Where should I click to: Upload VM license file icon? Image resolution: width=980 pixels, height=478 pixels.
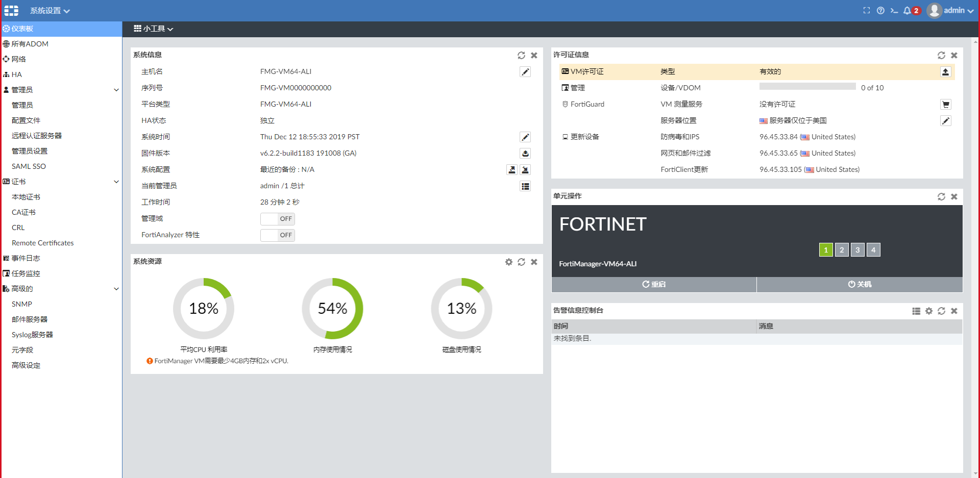point(945,72)
